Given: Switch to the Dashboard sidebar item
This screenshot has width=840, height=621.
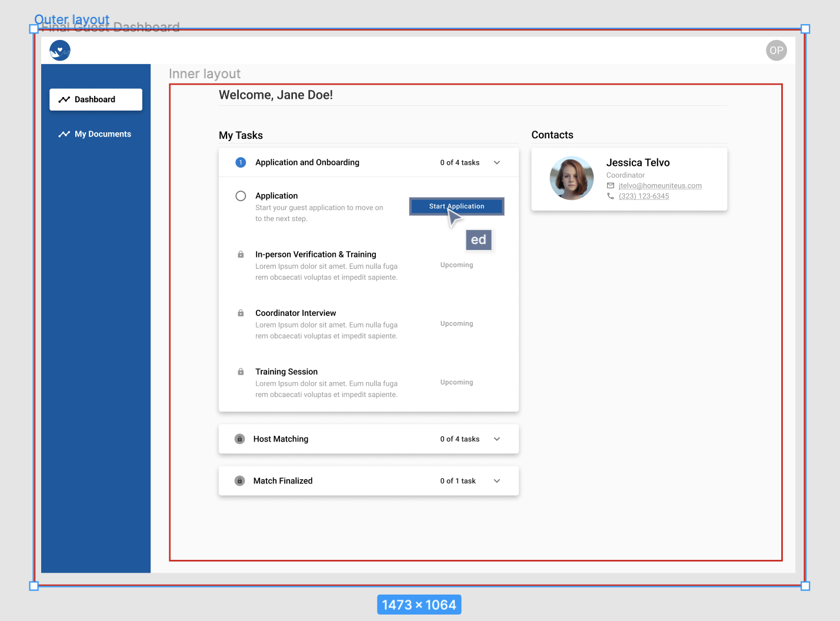Looking at the screenshot, I should [95, 99].
